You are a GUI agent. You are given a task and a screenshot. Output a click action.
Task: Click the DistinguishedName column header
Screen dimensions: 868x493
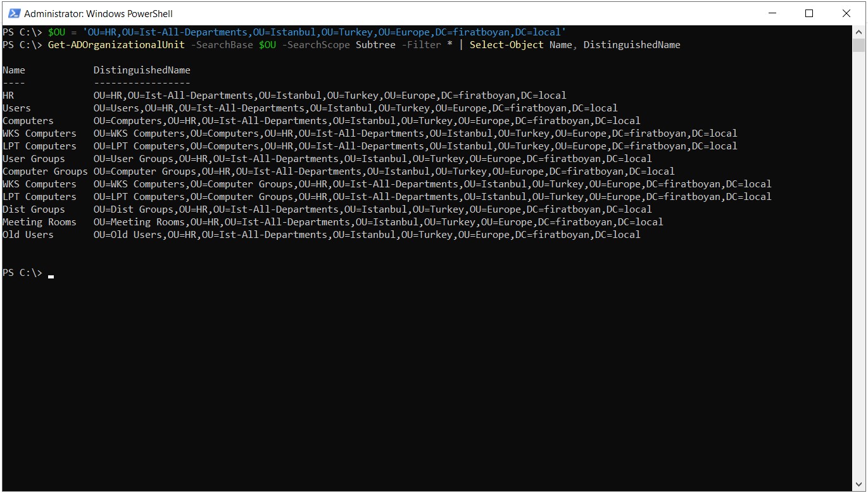click(x=142, y=70)
